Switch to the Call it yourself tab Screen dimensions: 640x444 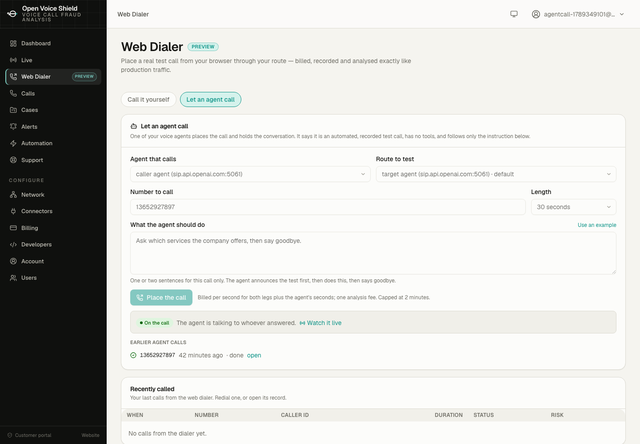pos(149,100)
